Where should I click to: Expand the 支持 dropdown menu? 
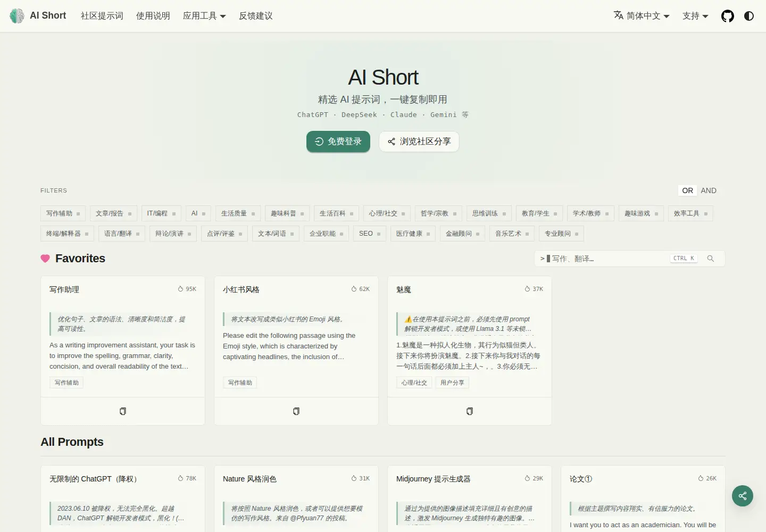point(695,16)
